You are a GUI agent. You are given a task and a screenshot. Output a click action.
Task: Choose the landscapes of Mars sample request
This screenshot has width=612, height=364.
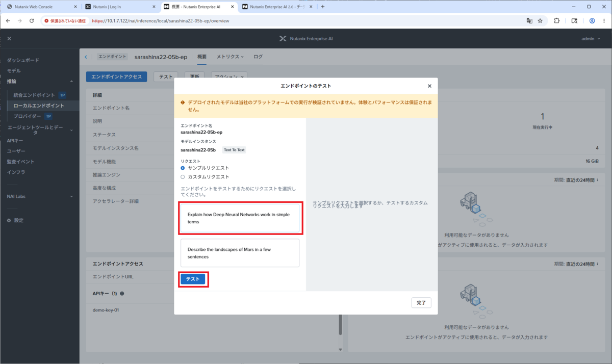click(240, 253)
